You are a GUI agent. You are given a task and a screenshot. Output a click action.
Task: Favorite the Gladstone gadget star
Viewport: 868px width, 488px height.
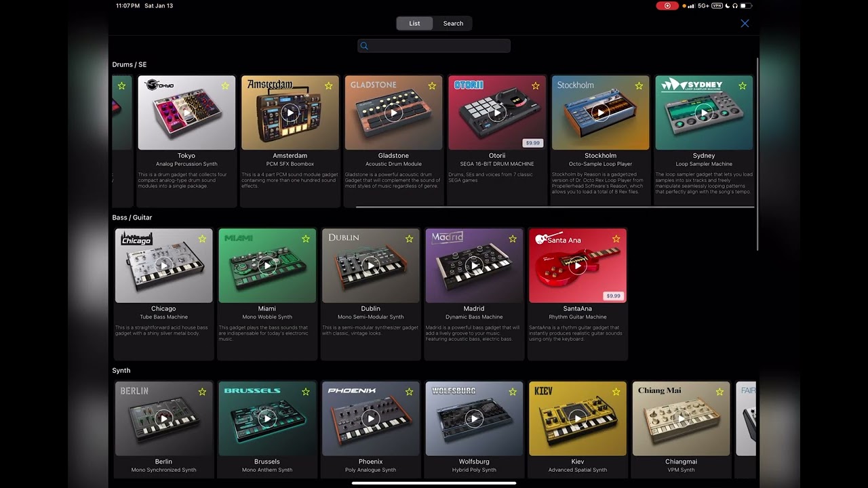(432, 86)
